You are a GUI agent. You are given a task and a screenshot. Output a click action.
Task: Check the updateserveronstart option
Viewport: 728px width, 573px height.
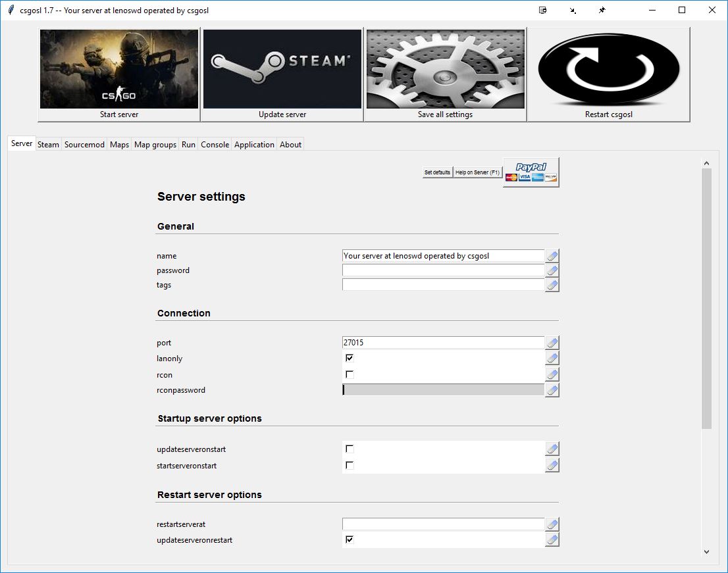click(350, 449)
